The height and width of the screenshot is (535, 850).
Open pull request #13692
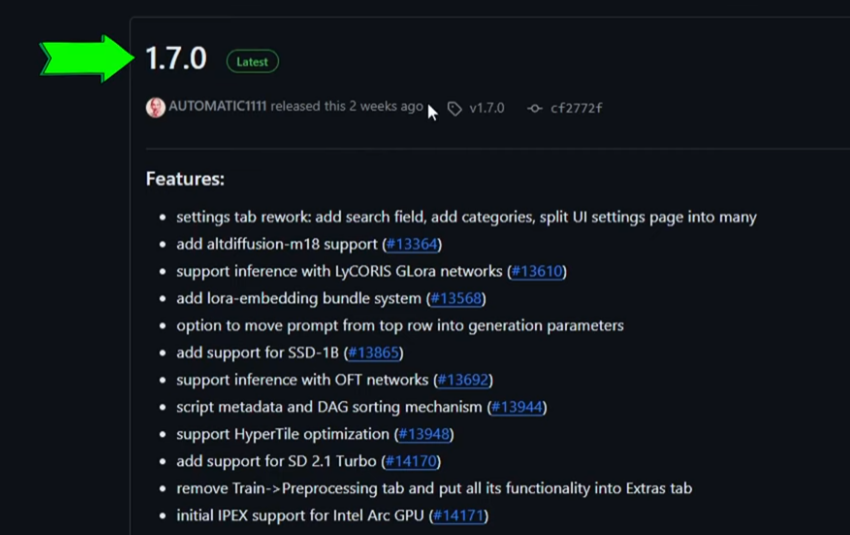(463, 380)
